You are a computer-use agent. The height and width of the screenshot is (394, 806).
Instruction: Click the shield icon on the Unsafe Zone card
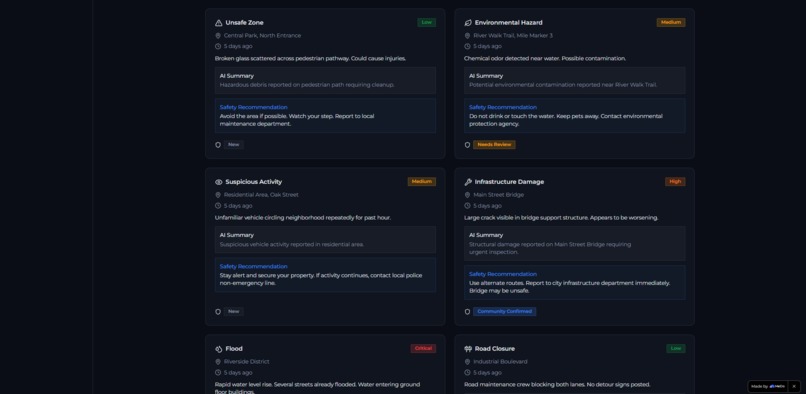[x=218, y=145]
